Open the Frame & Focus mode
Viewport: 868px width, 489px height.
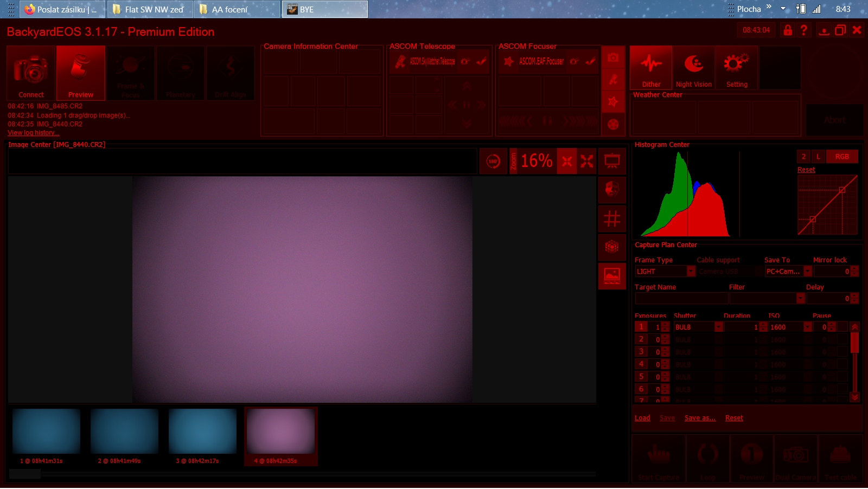[131, 73]
